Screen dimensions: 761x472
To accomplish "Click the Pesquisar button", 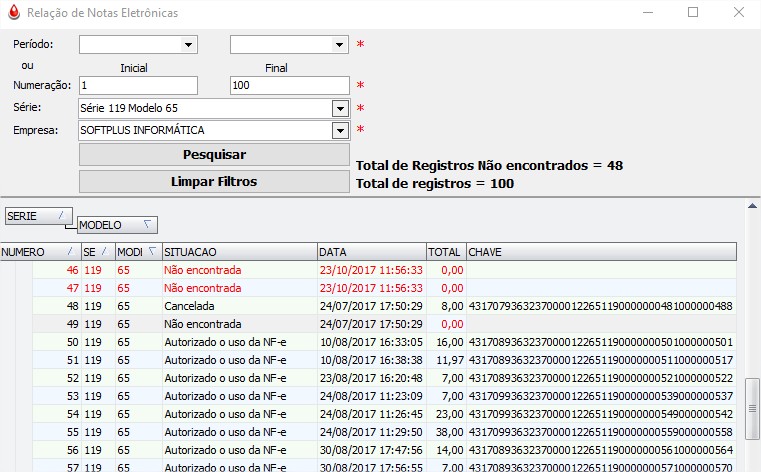I will (x=214, y=155).
